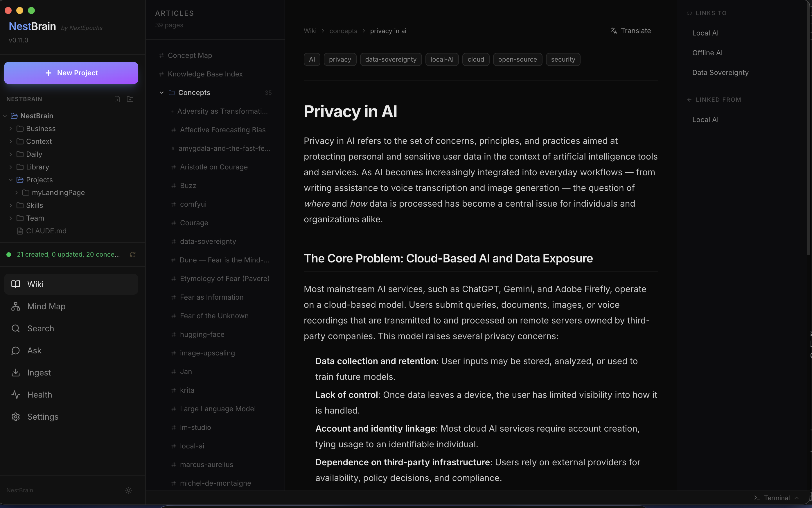Select the Search magnifier icon
This screenshot has height=508, width=812.
[x=16, y=329]
